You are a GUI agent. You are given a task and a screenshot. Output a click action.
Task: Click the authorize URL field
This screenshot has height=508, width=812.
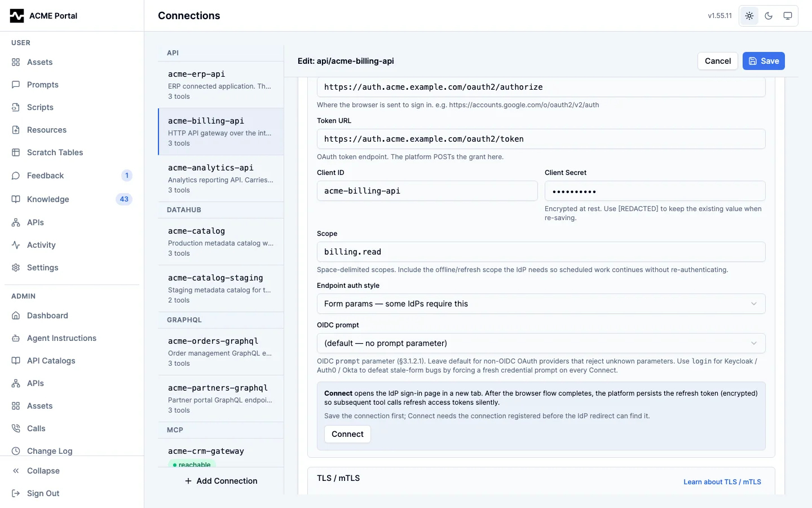click(x=541, y=87)
